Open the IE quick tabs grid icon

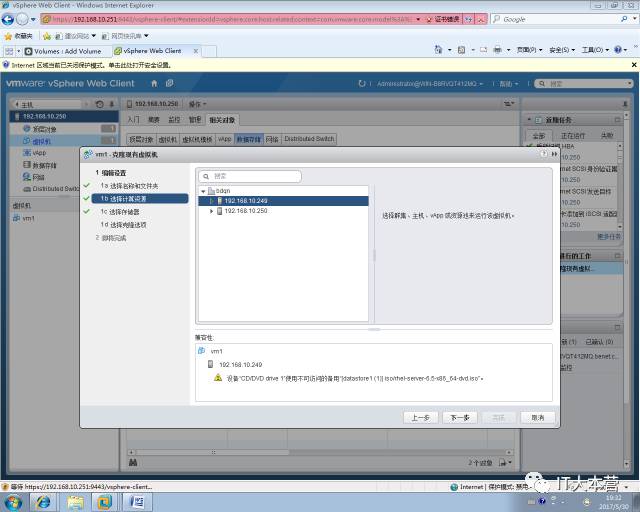tap(9, 51)
